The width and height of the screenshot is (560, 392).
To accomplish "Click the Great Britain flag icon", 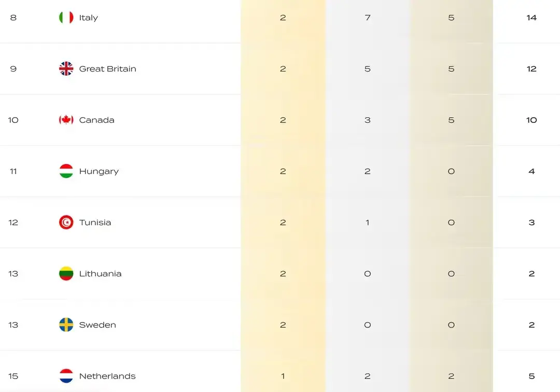I will pyautogui.click(x=66, y=69).
